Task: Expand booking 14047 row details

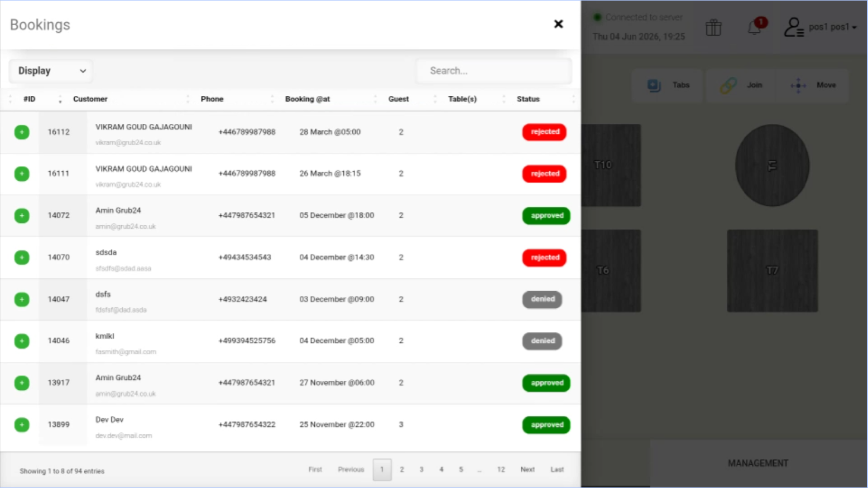Action: tap(22, 299)
